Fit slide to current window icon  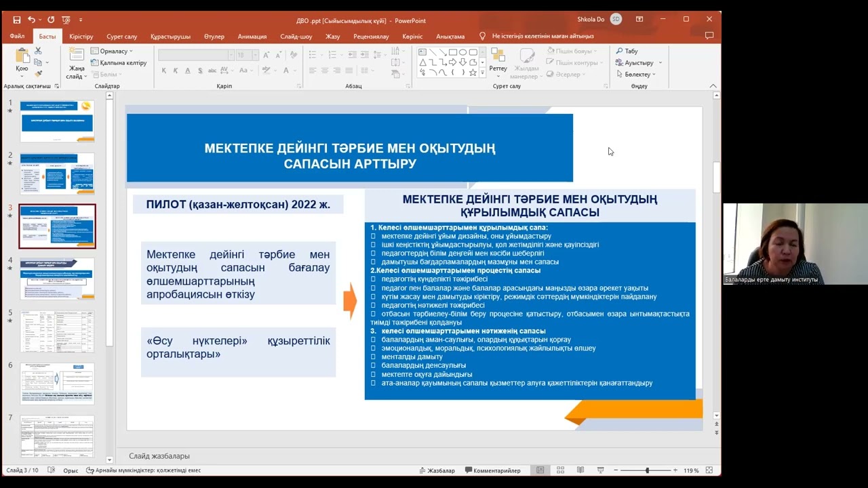click(x=709, y=470)
